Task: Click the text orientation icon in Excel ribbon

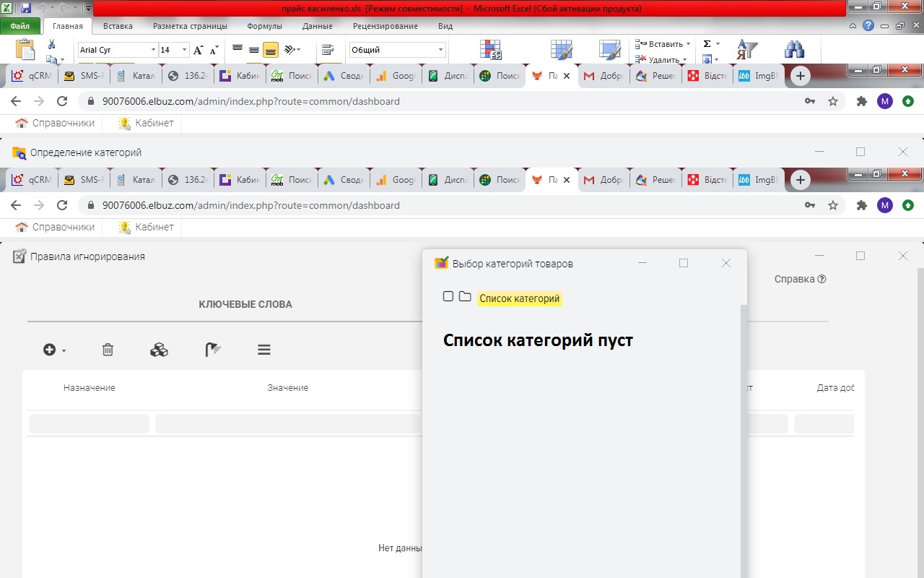Action: coord(291,50)
